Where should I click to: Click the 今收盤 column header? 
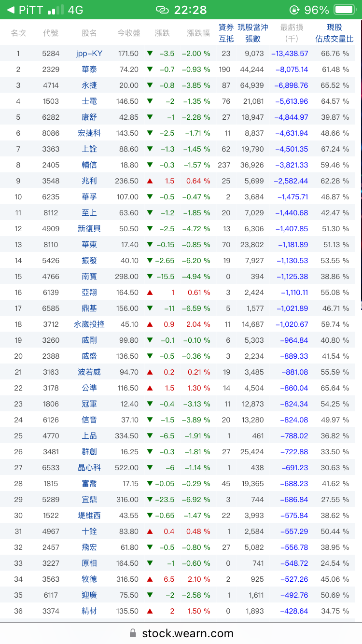[129, 33]
